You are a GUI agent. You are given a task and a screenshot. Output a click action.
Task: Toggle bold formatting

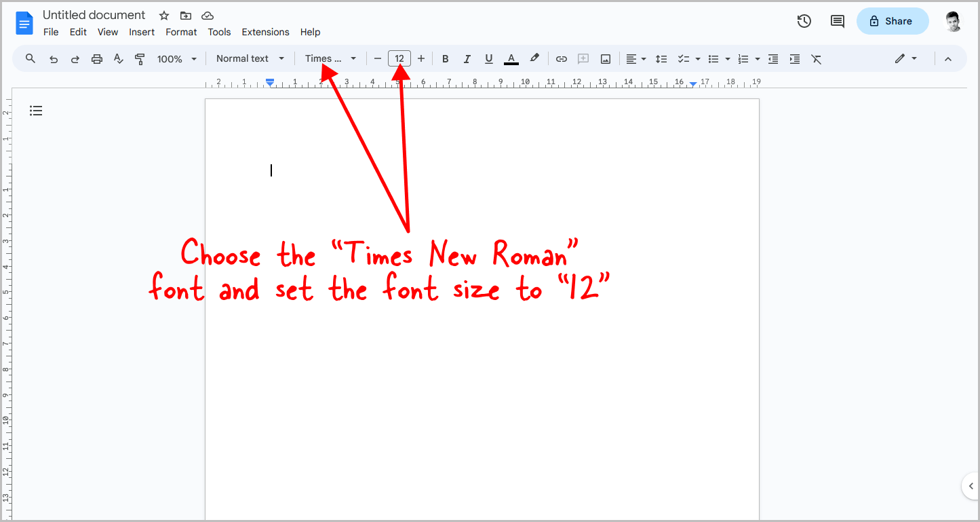(445, 58)
